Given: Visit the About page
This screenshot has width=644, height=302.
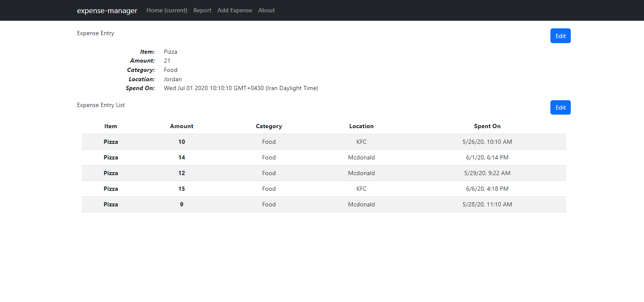Looking at the screenshot, I should [266, 10].
